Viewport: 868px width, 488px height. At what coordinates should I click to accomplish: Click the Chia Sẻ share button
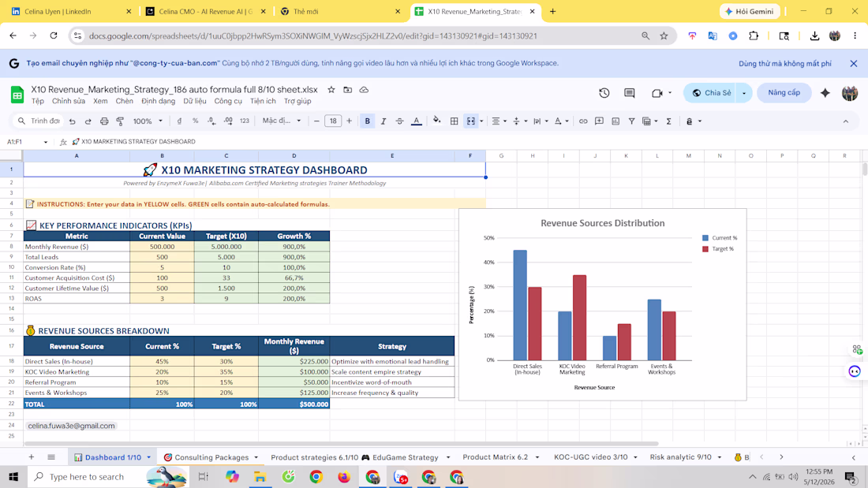pyautogui.click(x=711, y=93)
